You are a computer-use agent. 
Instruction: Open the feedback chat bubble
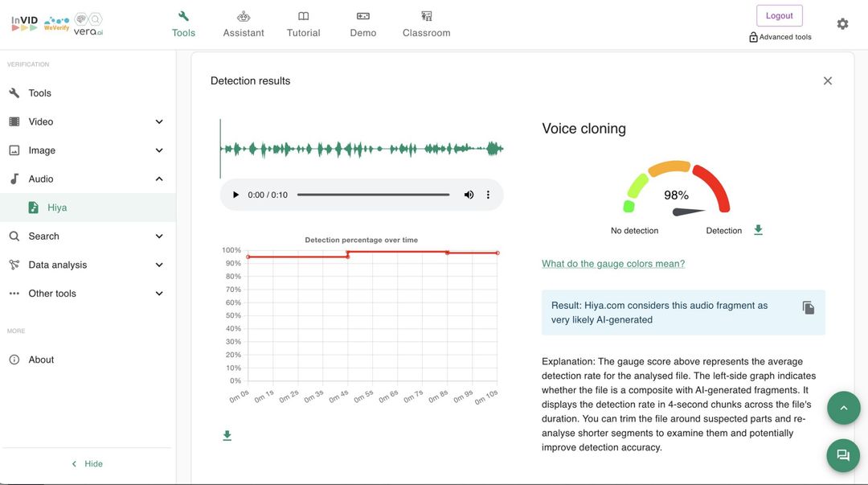tap(843, 455)
